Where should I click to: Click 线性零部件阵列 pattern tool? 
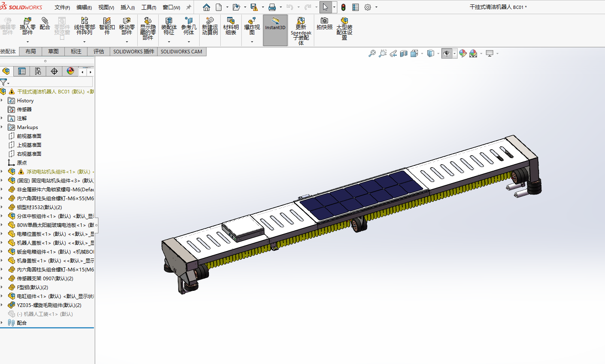[85, 26]
